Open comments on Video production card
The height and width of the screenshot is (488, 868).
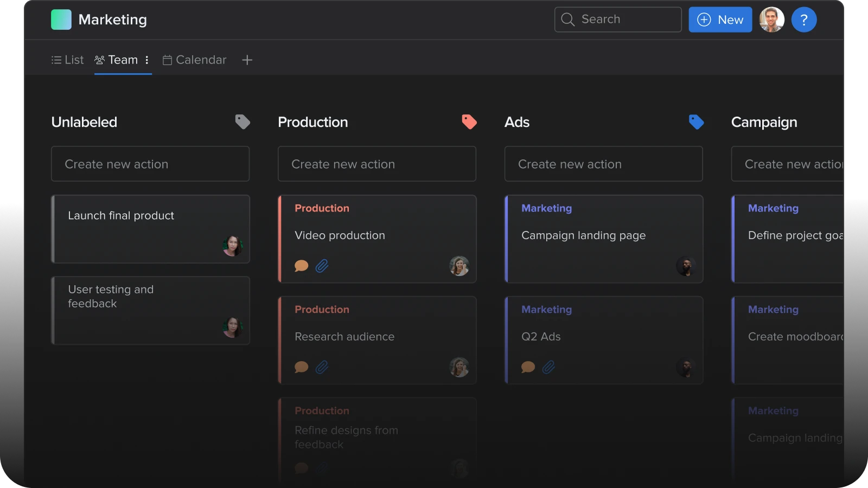tap(301, 266)
